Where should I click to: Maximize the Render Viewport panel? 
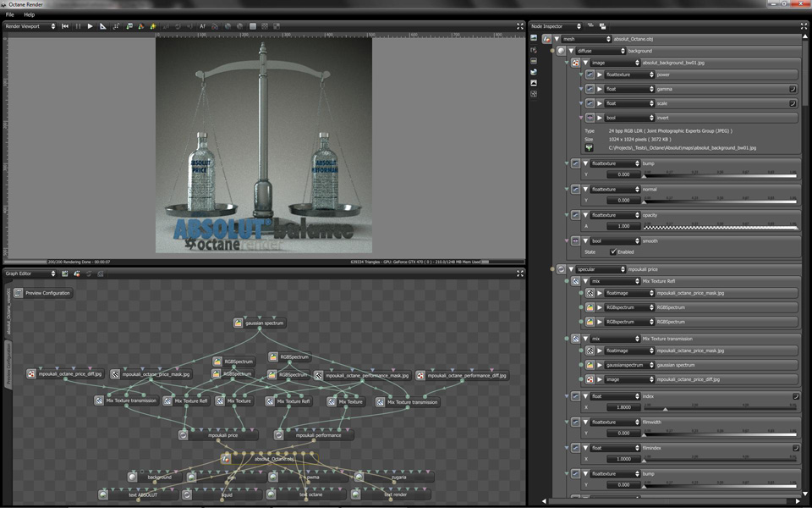pyautogui.click(x=520, y=26)
